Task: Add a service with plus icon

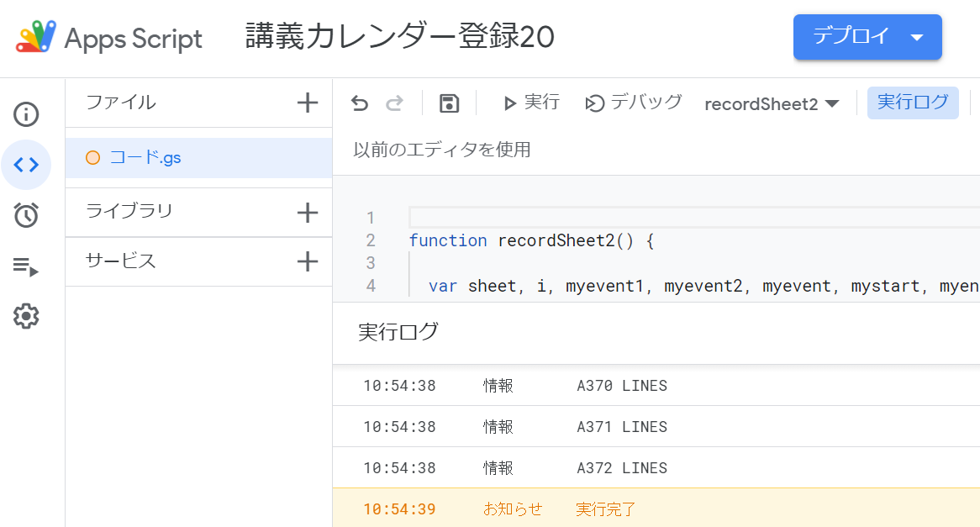Action: coord(307,261)
